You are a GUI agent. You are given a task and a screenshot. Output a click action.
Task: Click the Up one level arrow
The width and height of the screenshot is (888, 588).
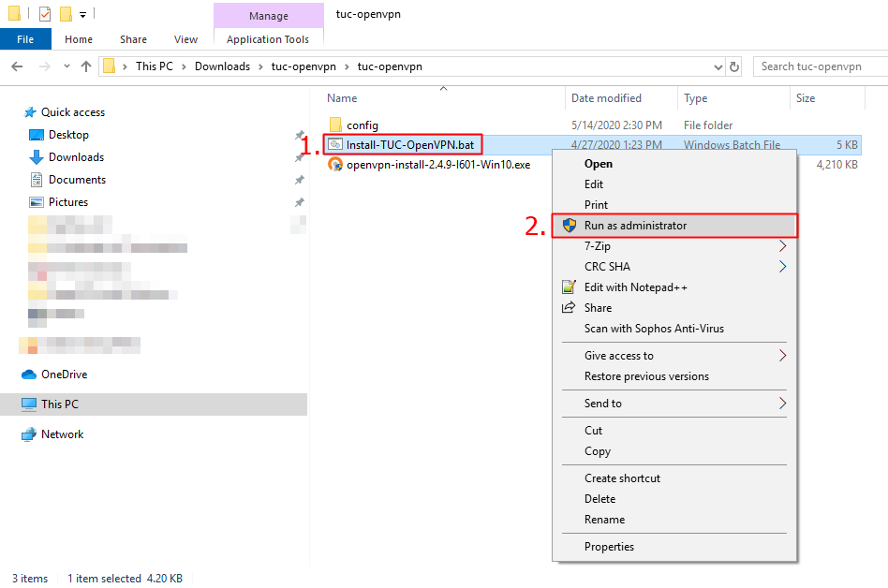point(86,66)
